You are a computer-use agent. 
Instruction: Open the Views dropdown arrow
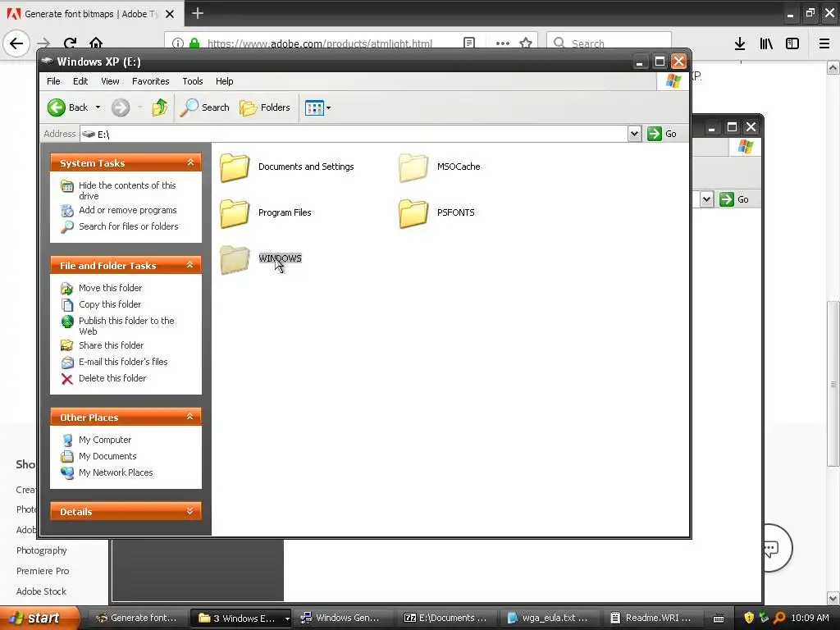point(328,107)
